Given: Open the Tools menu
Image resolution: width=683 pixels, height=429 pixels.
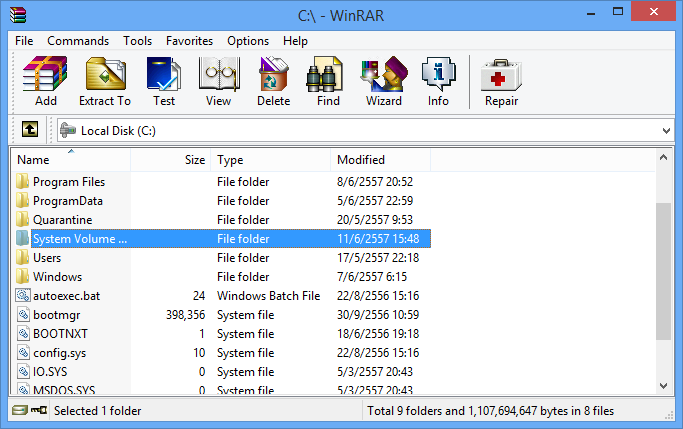Looking at the screenshot, I should tap(137, 41).
